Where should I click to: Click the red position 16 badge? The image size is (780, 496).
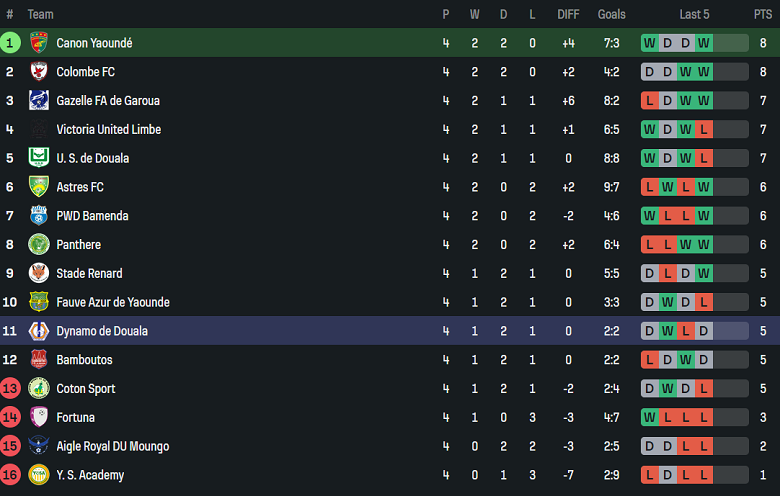pyautogui.click(x=10, y=475)
